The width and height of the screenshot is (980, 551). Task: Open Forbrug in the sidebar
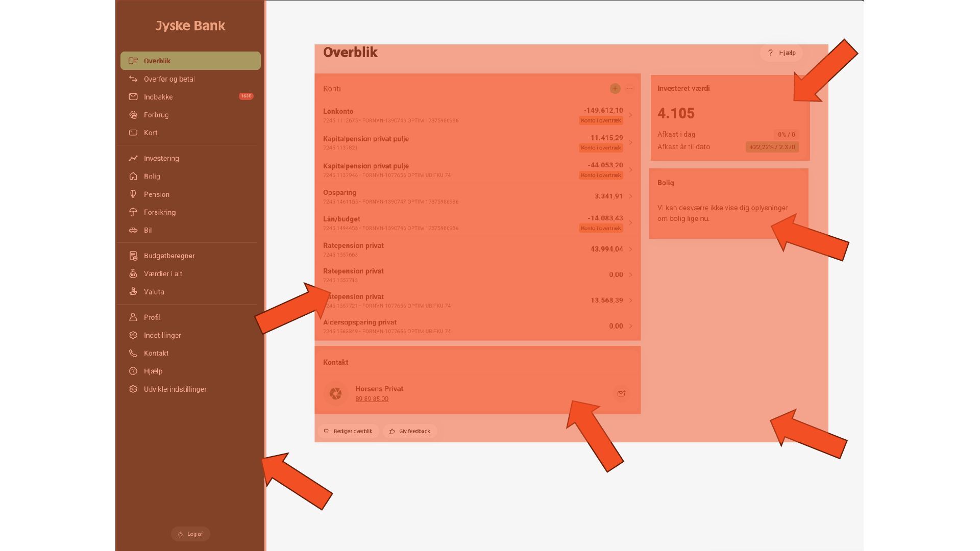[x=156, y=115]
